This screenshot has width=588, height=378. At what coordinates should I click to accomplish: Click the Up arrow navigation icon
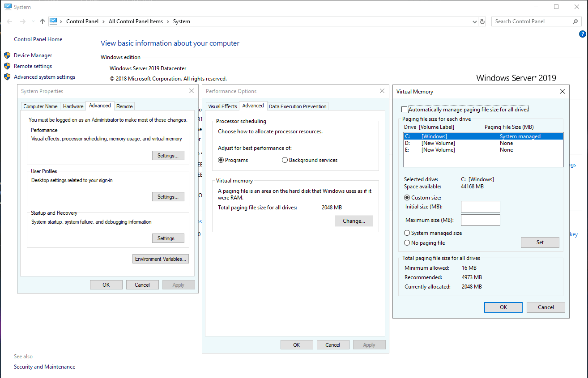(43, 21)
